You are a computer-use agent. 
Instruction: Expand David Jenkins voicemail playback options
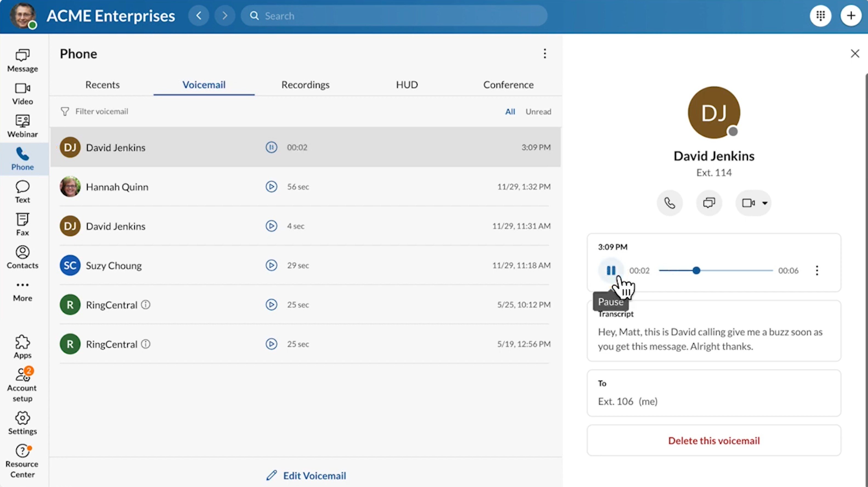[x=817, y=270]
